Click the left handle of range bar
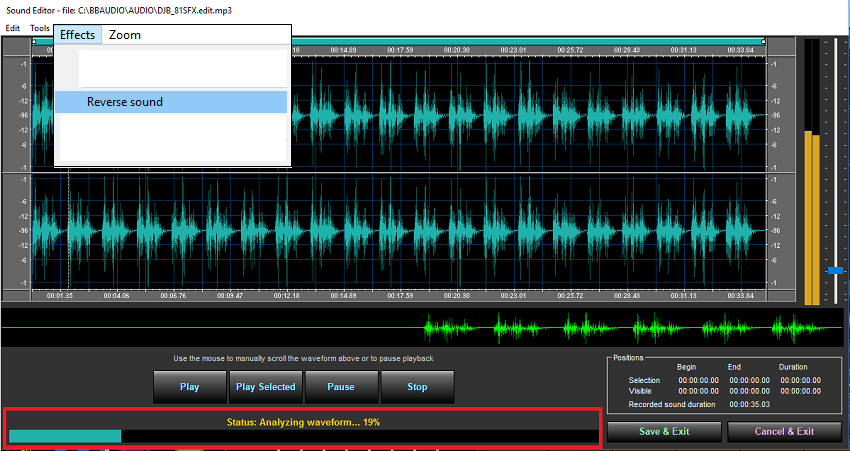 tap(34, 41)
